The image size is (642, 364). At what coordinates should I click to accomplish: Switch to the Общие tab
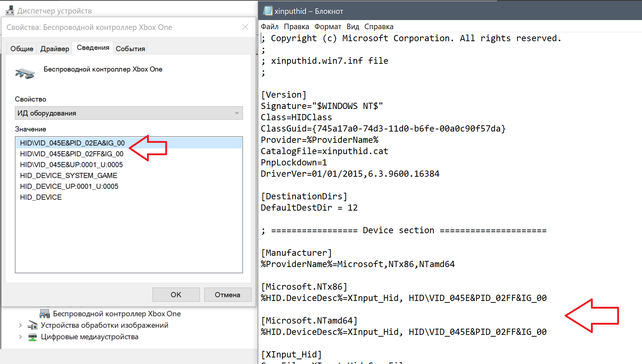tap(22, 48)
